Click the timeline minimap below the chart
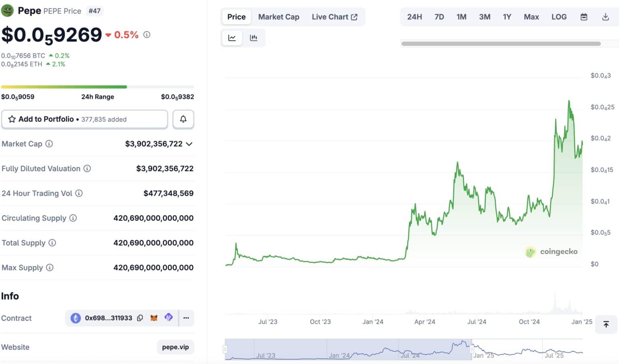 [403, 350]
